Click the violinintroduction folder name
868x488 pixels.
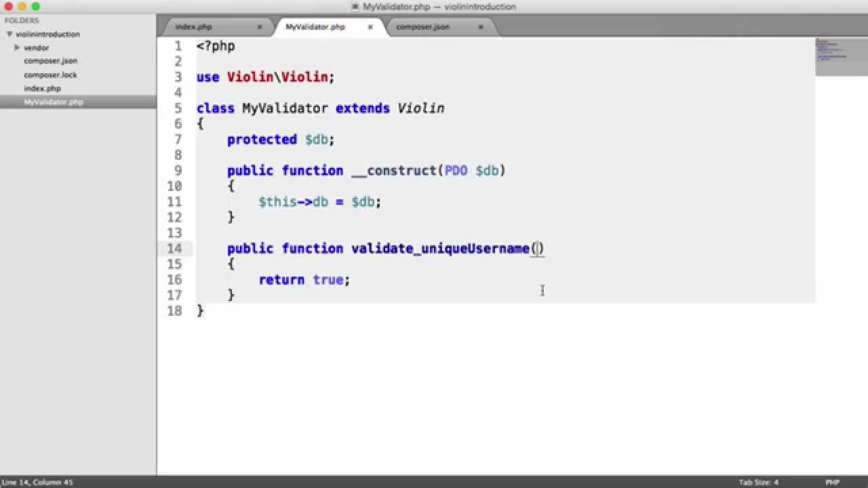coord(48,34)
